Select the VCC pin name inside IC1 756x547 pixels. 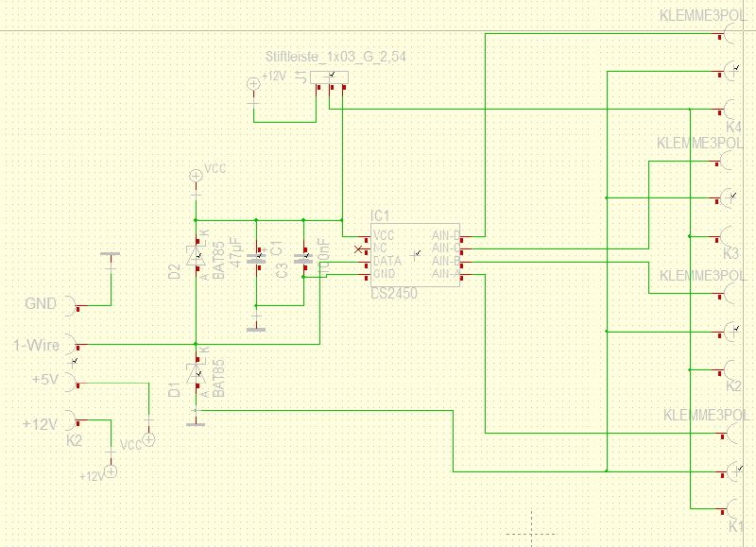384,235
